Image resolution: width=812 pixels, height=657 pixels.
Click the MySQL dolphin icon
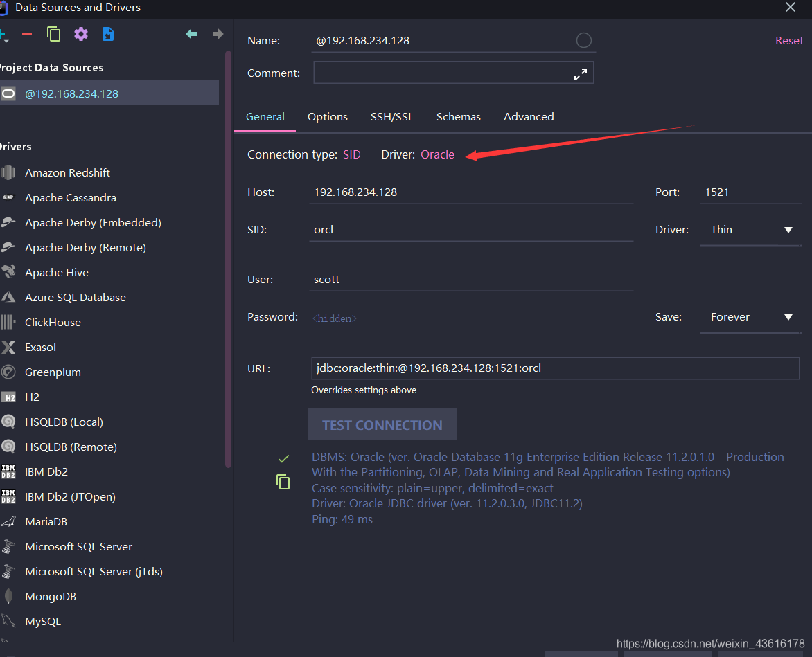(8, 621)
